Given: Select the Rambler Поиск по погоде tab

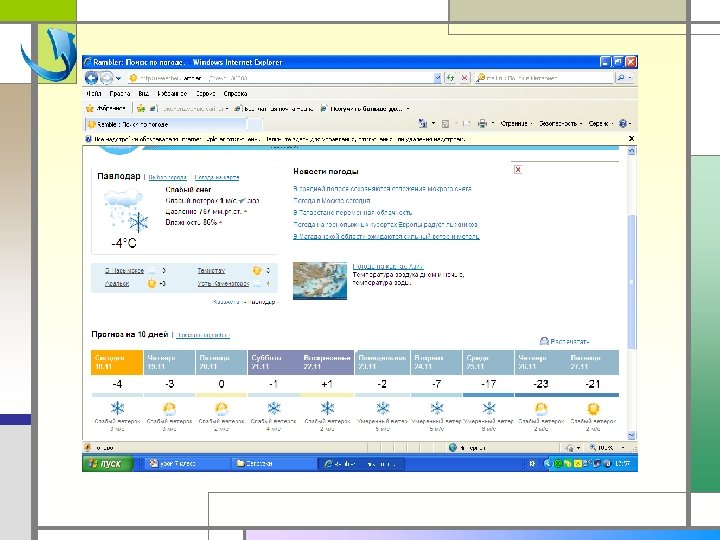Looking at the screenshot, I should click(166, 124).
